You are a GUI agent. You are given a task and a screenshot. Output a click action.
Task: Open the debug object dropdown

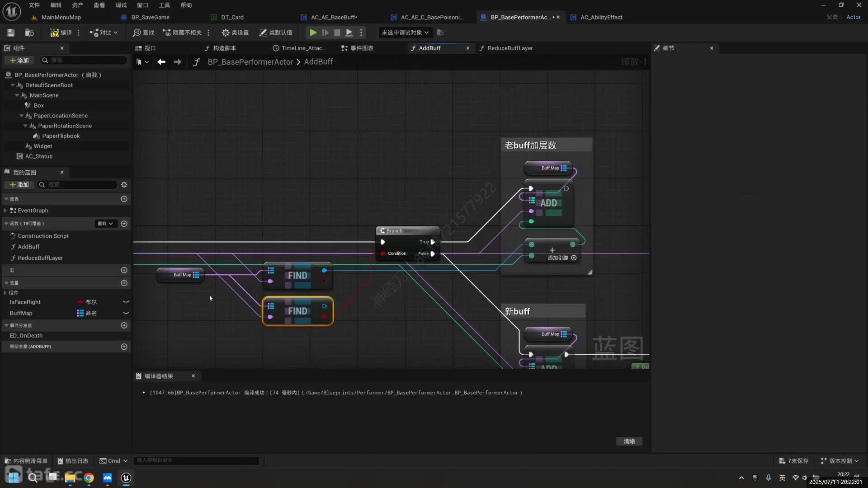pyautogui.click(x=405, y=33)
